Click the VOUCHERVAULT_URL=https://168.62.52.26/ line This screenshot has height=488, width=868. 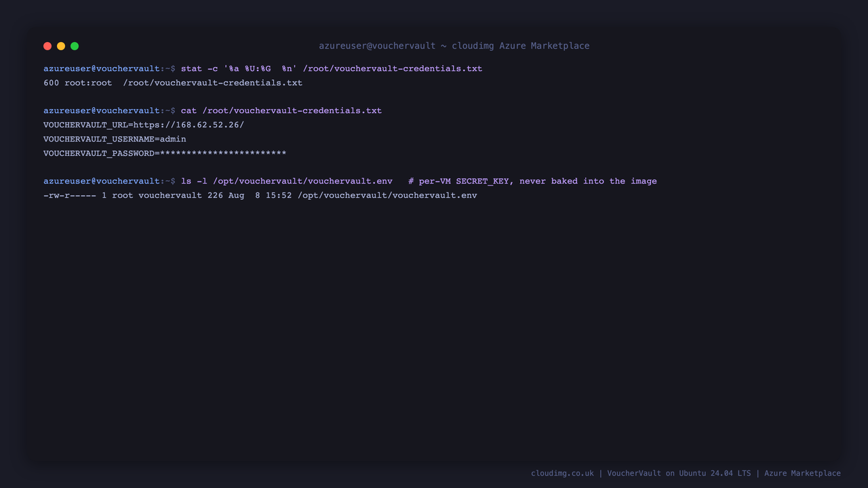[x=144, y=125]
